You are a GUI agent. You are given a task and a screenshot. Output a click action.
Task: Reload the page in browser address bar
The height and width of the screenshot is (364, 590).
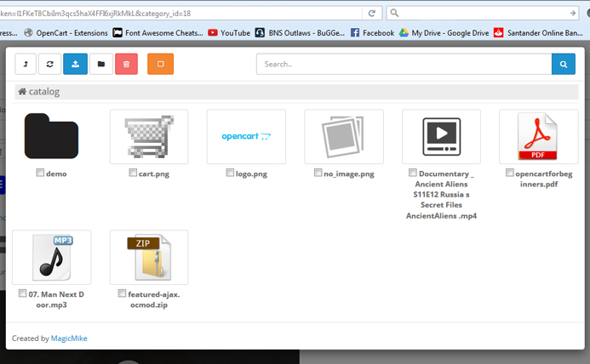coord(372,13)
